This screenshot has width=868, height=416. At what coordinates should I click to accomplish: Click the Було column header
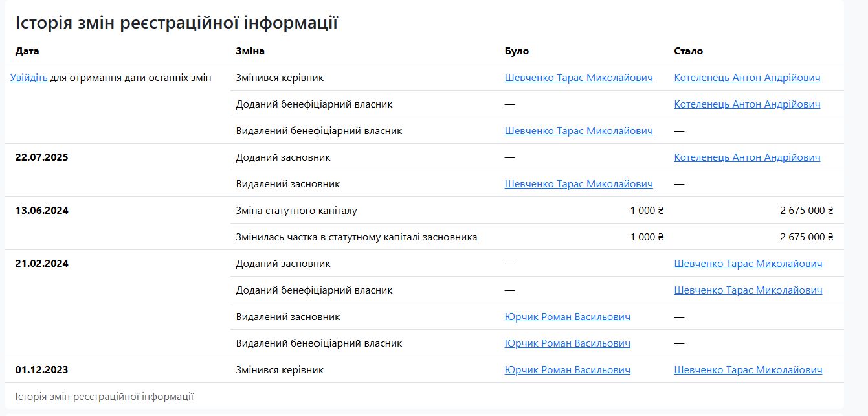517,51
